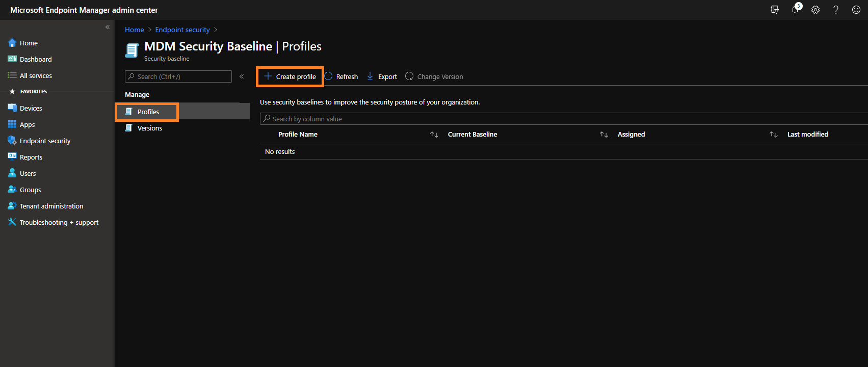Focus the blade Search (Ctrl+/) box

(178, 76)
